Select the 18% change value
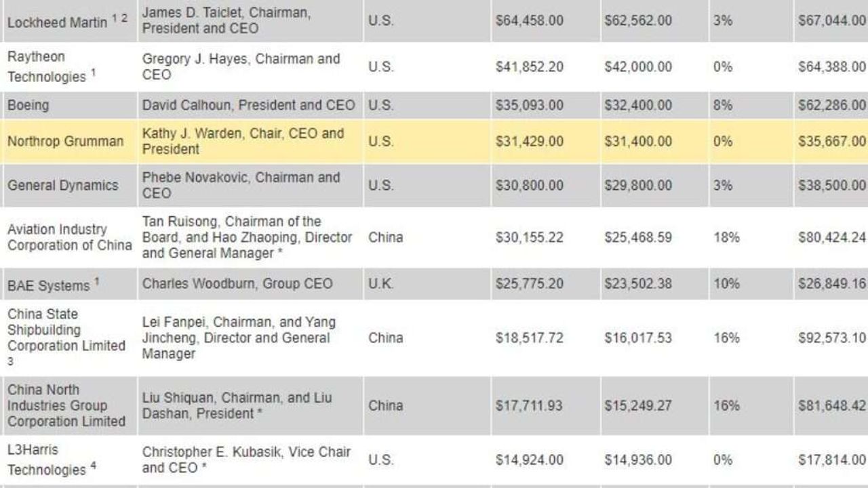This screenshot has height=488, width=868. tap(726, 237)
